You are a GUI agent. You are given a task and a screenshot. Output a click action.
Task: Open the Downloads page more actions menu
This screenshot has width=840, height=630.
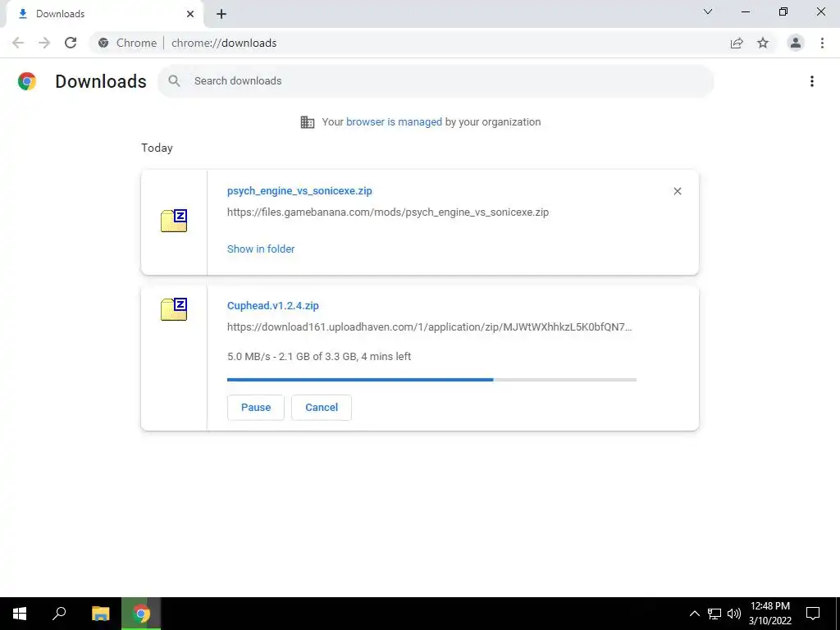click(812, 81)
